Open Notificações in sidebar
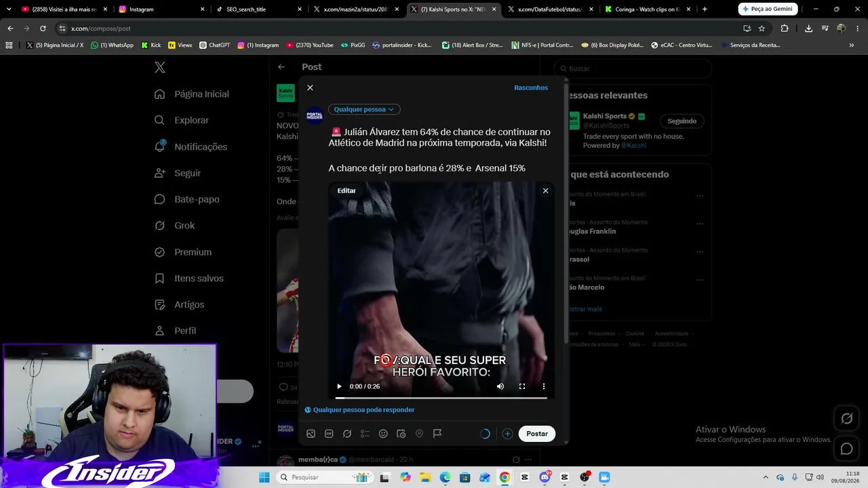Image resolution: width=868 pixels, height=488 pixels. tap(191, 146)
